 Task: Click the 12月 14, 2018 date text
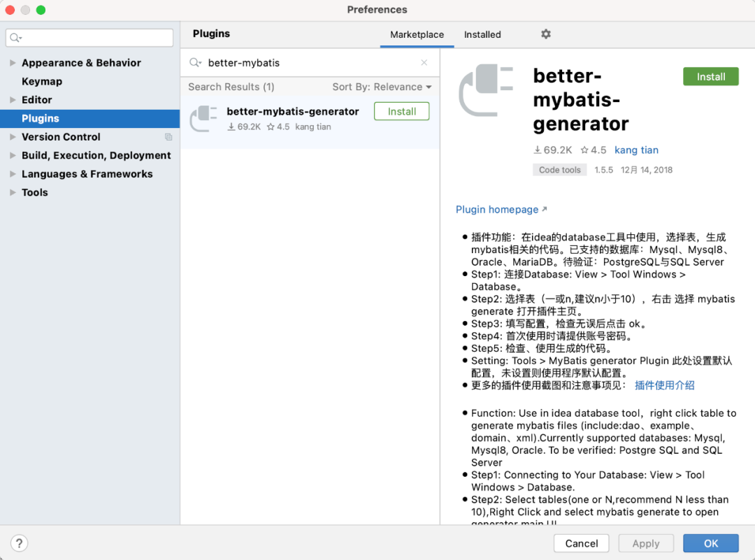(x=646, y=170)
